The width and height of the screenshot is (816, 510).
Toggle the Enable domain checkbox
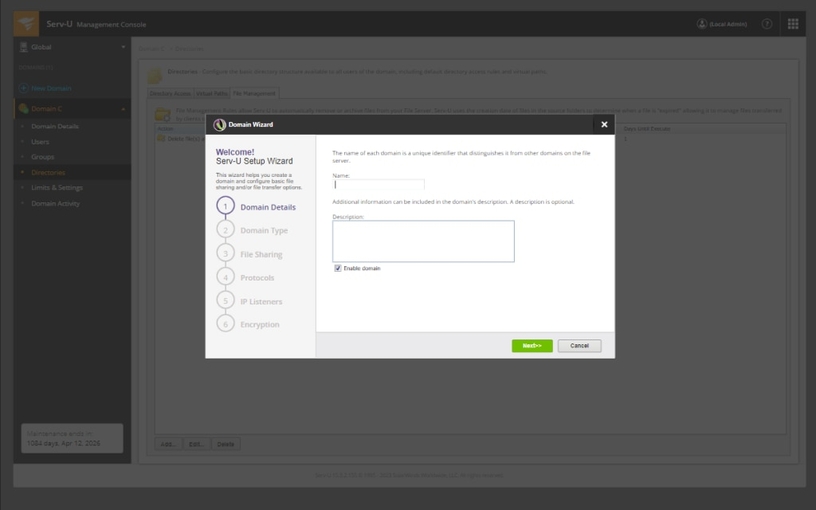[338, 269]
